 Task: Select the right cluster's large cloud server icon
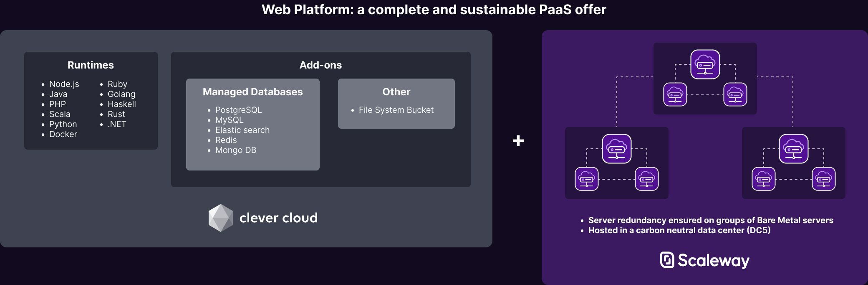coord(794,149)
